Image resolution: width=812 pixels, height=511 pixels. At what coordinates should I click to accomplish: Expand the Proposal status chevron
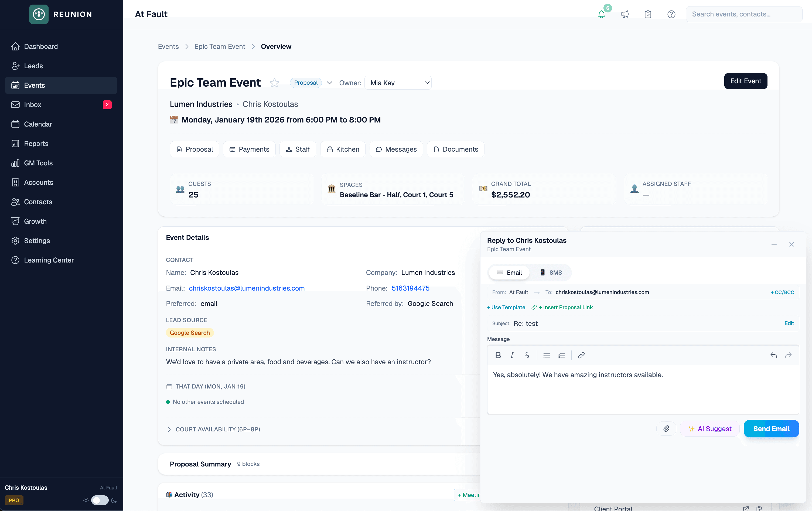(329, 83)
